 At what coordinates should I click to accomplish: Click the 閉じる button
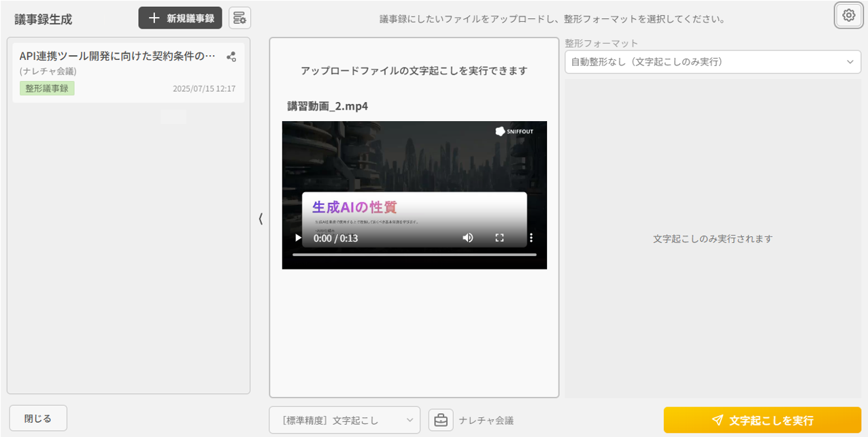tap(38, 419)
